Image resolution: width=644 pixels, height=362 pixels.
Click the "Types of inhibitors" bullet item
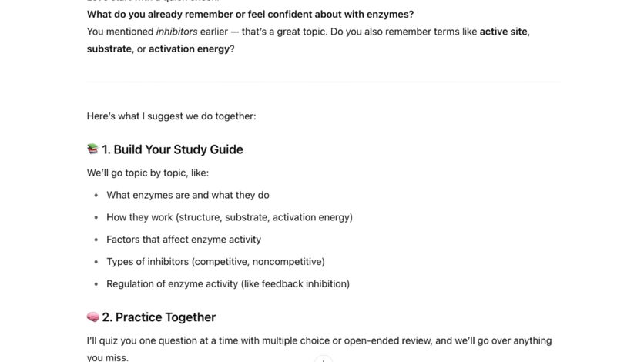coord(215,262)
